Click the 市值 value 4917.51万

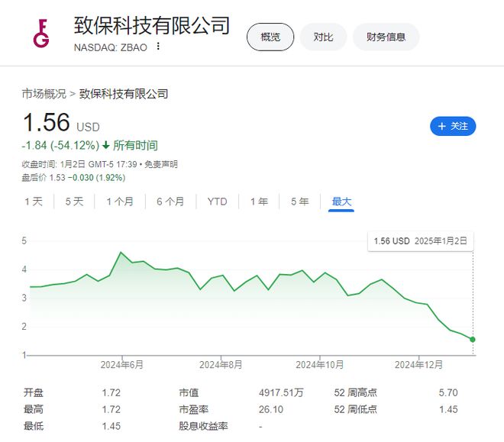(281, 392)
